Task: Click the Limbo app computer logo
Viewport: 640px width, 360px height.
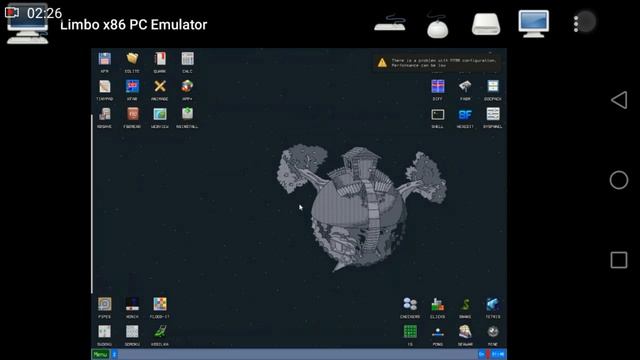Action: 28,24
